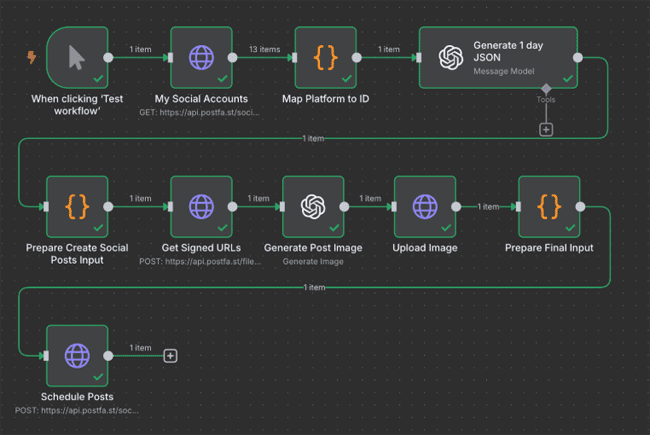
Task: Click the green success checkmark on Schedule Posts
Action: [98, 377]
